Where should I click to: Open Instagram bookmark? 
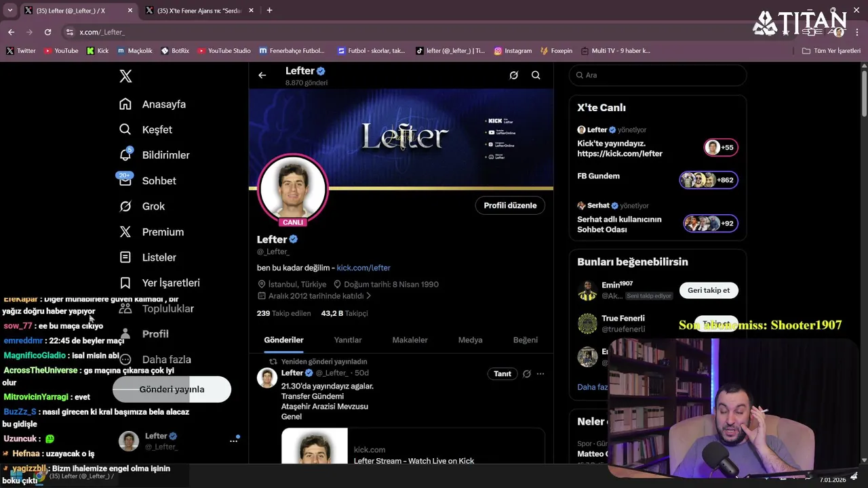point(513,51)
